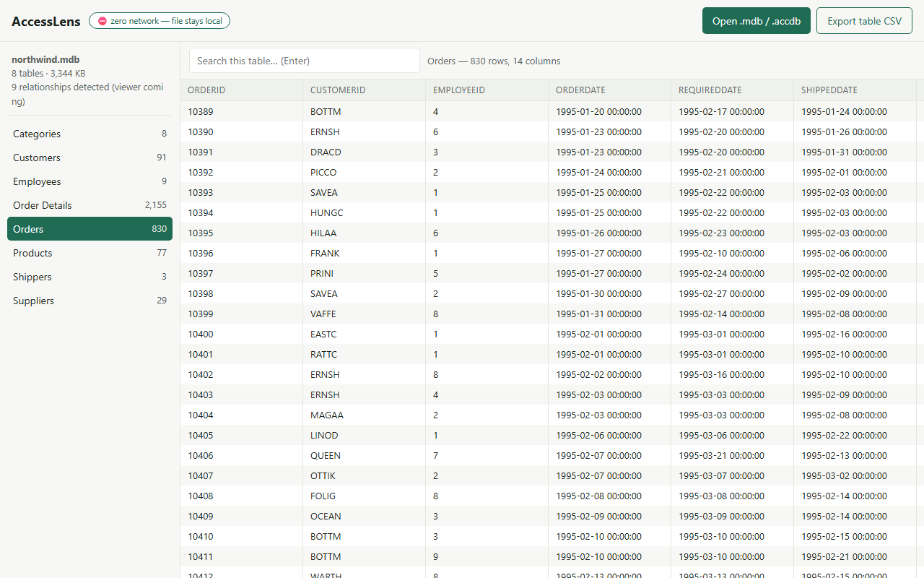This screenshot has height=578, width=924.
Task: Select customer cell HUNGC
Action: click(x=365, y=212)
